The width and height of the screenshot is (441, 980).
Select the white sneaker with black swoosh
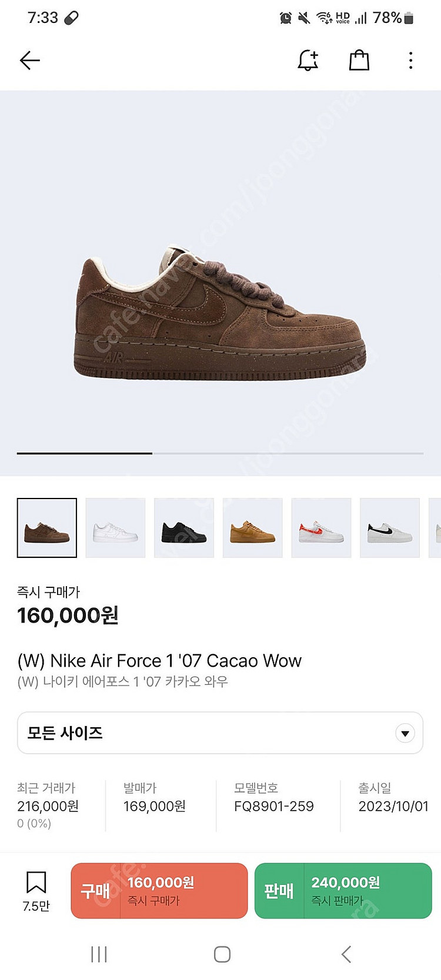(x=390, y=528)
